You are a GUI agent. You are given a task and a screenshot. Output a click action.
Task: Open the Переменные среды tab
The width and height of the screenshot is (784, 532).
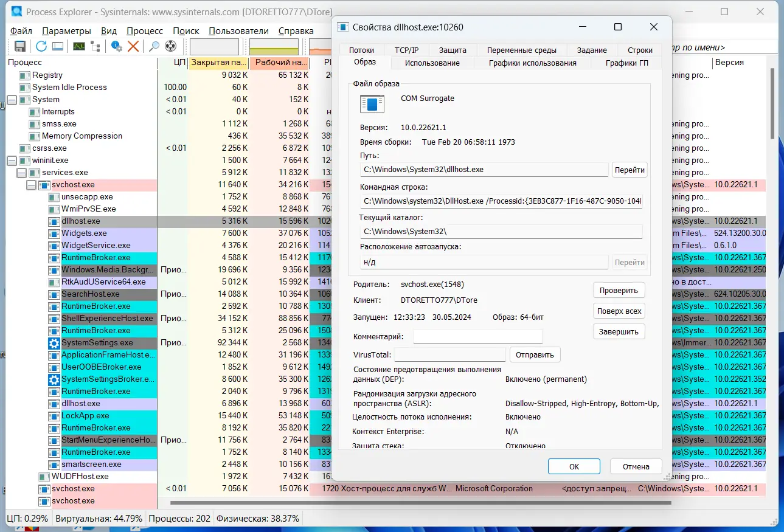pos(522,50)
